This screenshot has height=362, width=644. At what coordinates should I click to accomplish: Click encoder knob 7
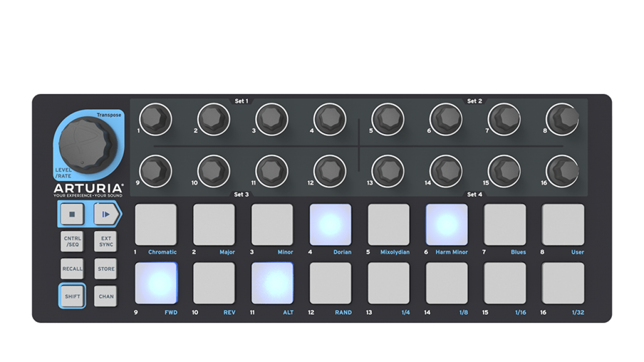tap(504, 119)
